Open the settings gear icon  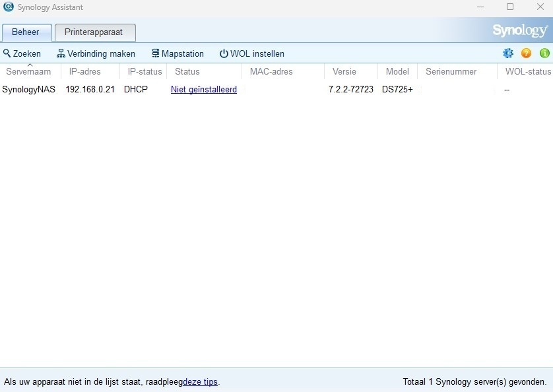(x=508, y=53)
